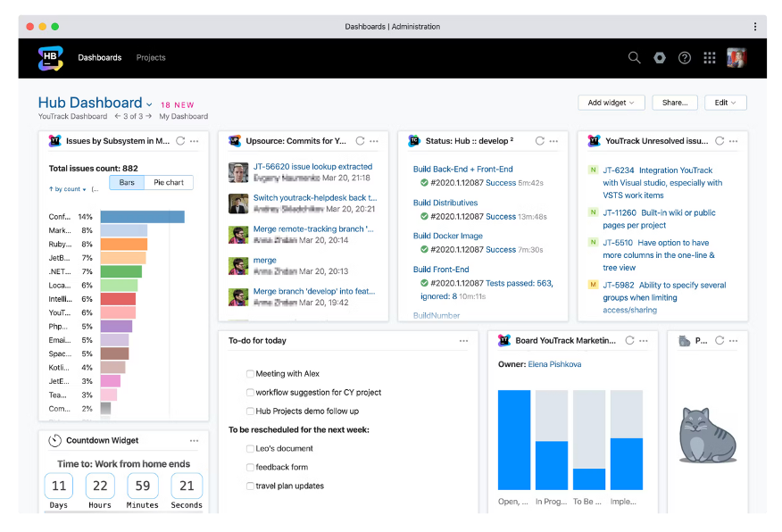
Task: Check Leo's document item
Action: coord(250,448)
